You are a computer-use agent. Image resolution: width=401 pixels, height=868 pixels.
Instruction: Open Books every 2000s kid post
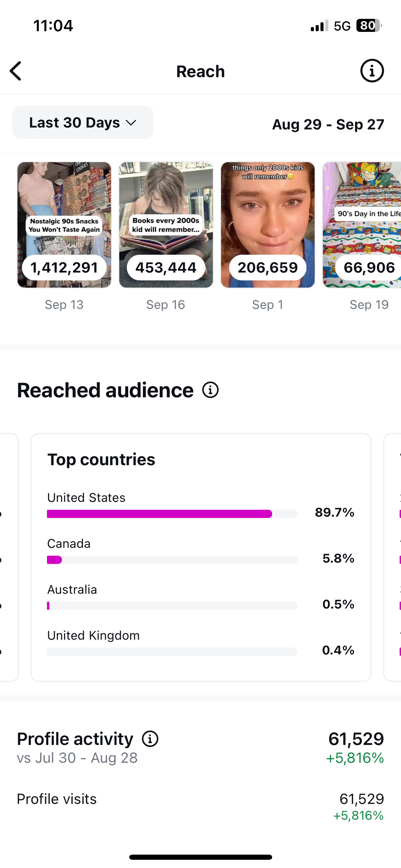tap(166, 225)
